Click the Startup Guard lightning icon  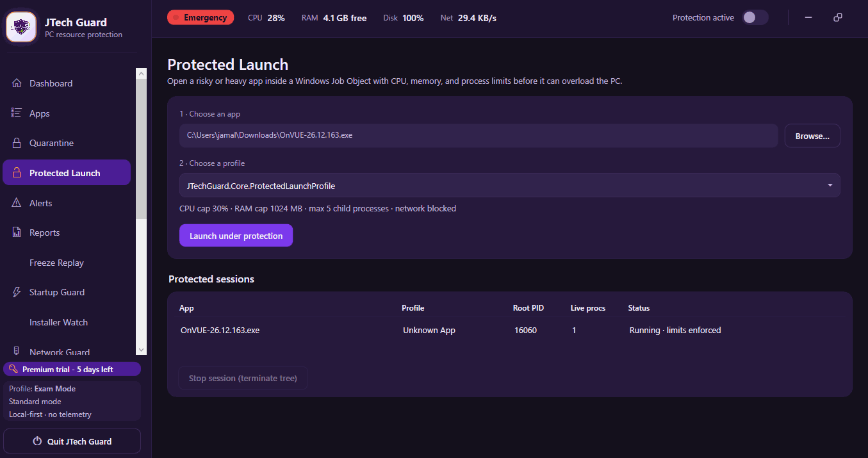tap(17, 292)
